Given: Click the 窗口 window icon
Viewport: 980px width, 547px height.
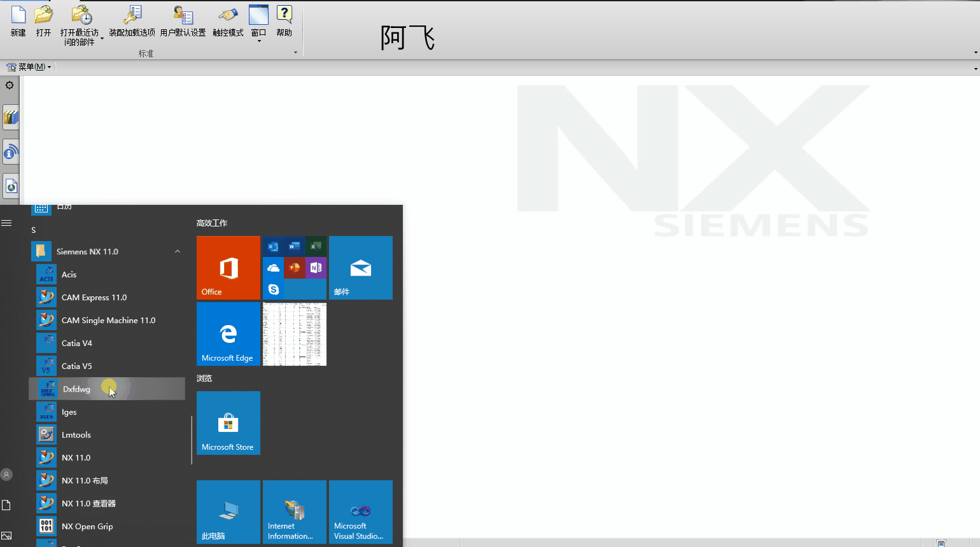Looking at the screenshot, I should (258, 15).
